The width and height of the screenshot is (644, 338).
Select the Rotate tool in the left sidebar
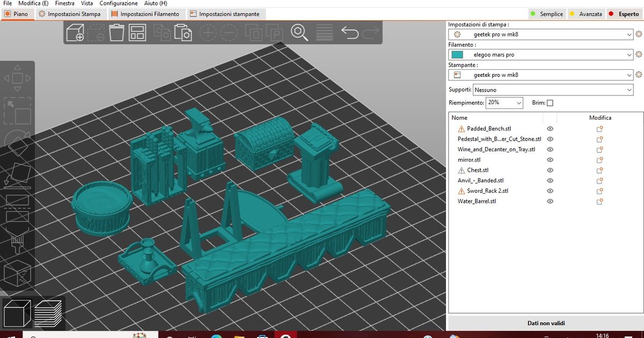pos(19,142)
